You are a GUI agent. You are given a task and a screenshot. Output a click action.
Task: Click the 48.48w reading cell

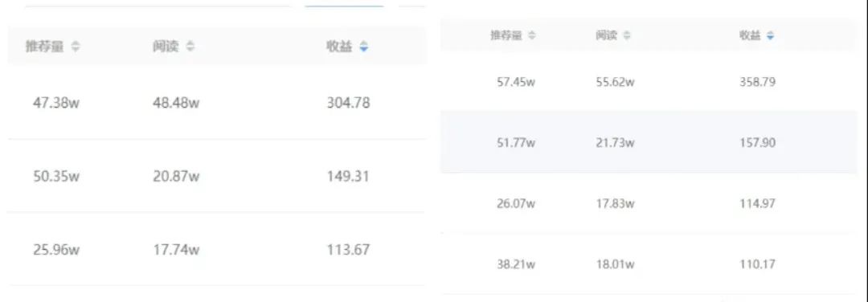176,103
